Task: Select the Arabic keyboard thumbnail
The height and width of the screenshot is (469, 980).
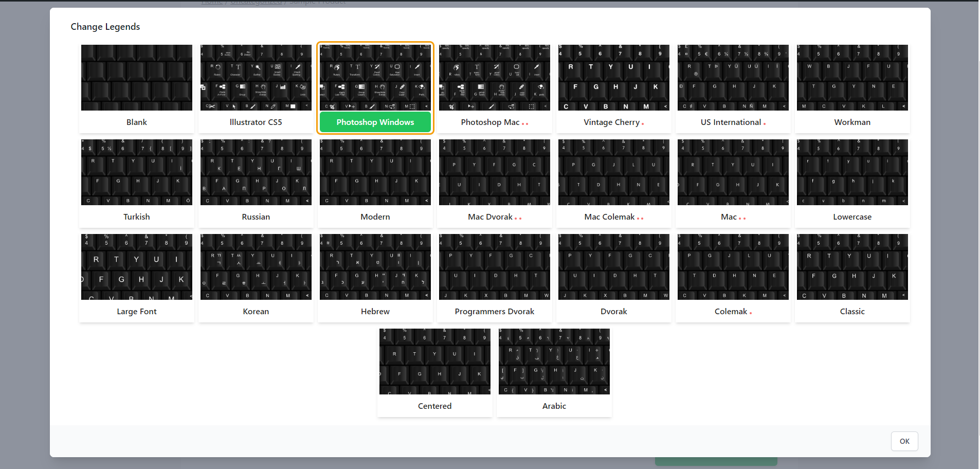Action: [554, 362]
